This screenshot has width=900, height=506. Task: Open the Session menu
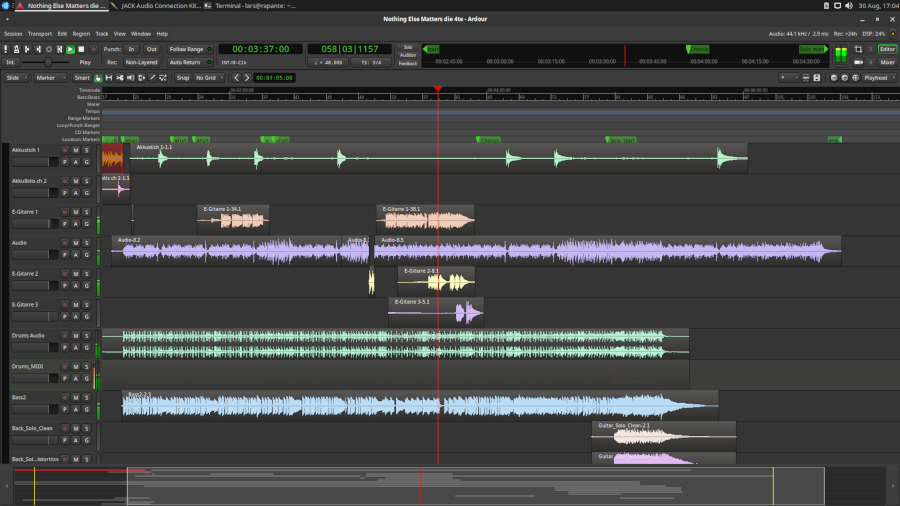[x=12, y=33]
